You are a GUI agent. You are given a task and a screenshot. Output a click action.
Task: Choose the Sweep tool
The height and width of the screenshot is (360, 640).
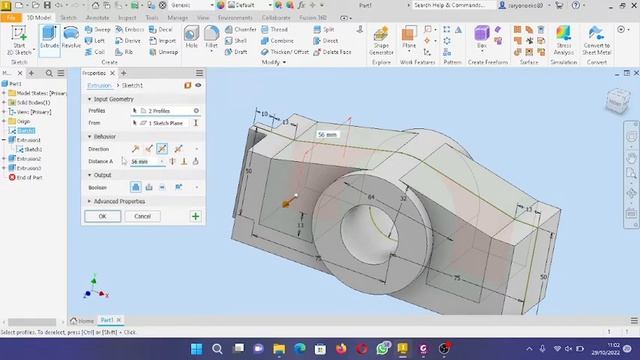[x=98, y=29]
